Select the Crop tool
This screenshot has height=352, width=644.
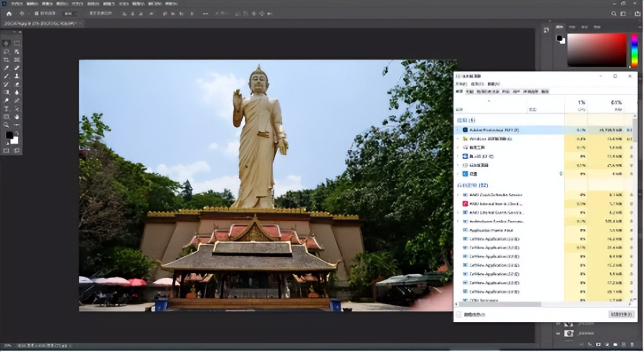coord(6,60)
